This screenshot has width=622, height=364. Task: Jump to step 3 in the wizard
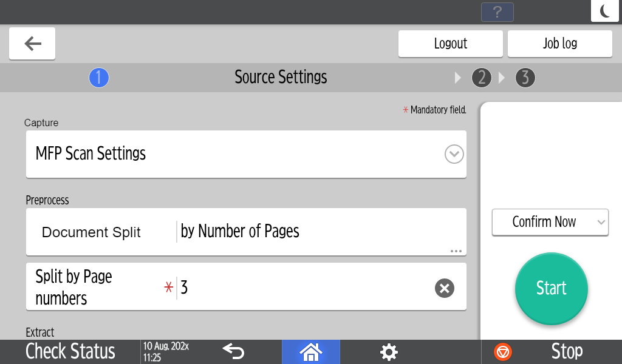point(525,78)
